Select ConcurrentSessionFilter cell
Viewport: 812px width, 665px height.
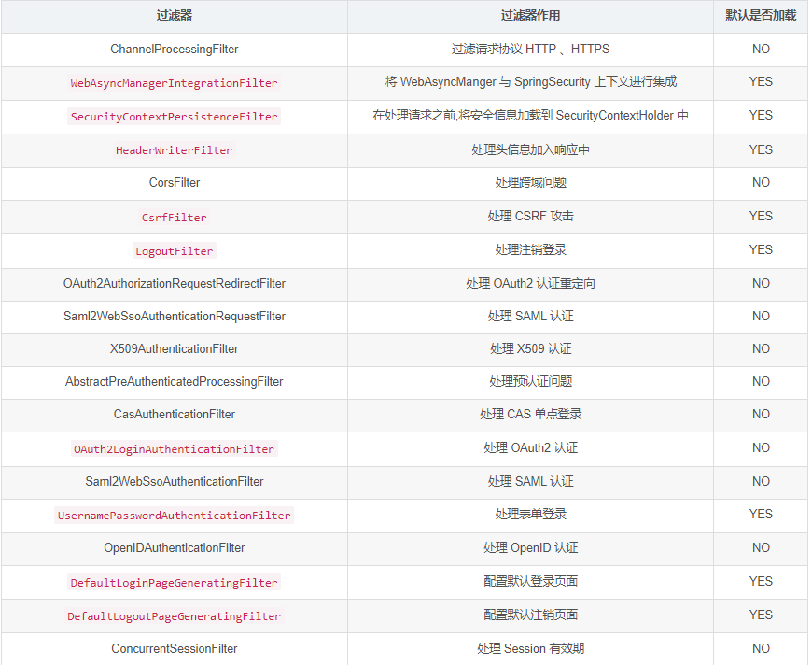tap(174, 648)
